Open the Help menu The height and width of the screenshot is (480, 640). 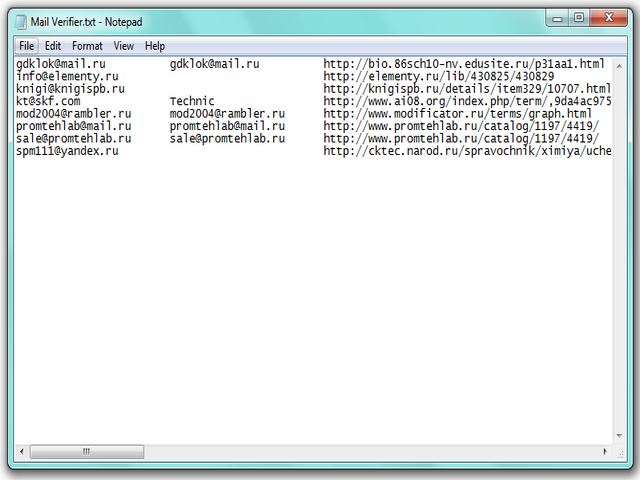(x=155, y=46)
